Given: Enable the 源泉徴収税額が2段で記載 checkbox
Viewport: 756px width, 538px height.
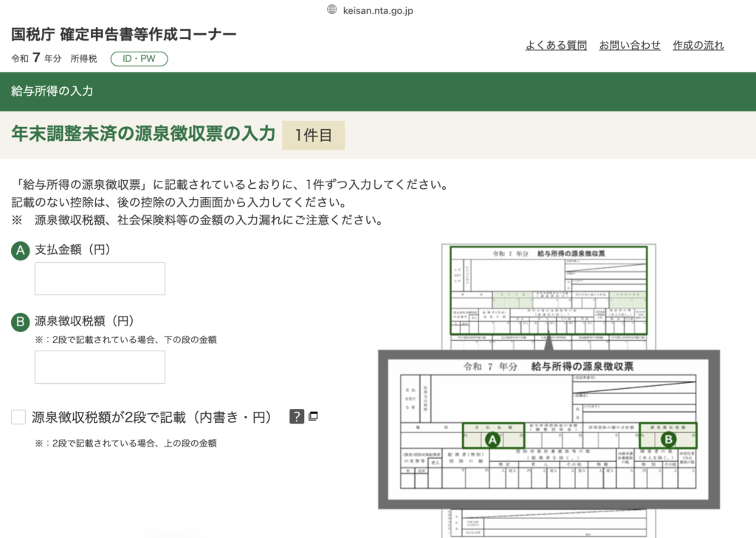Looking at the screenshot, I should click(x=18, y=418).
